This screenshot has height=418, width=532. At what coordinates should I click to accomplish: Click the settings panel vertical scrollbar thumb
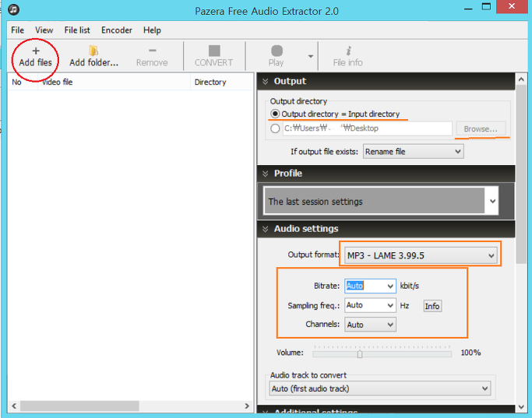tap(521, 174)
